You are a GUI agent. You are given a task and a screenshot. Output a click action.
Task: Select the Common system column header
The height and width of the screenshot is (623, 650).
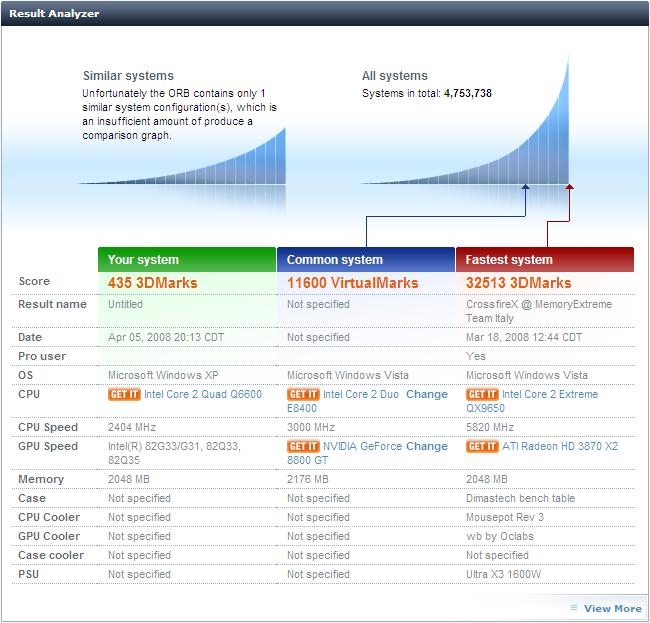pos(366,259)
